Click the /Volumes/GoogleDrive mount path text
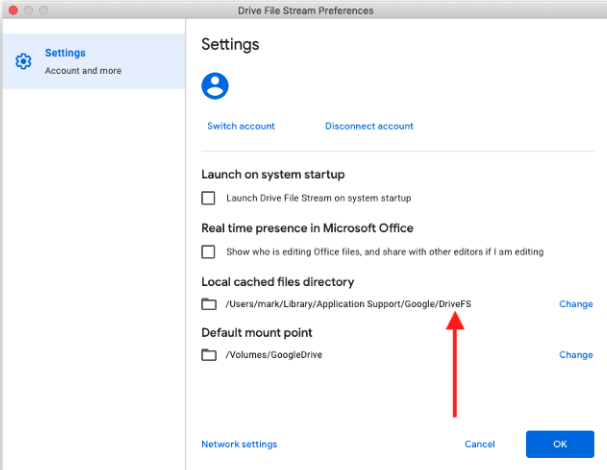Image resolution: width=607 pixels, height=470 pixels. coord(274,355)
